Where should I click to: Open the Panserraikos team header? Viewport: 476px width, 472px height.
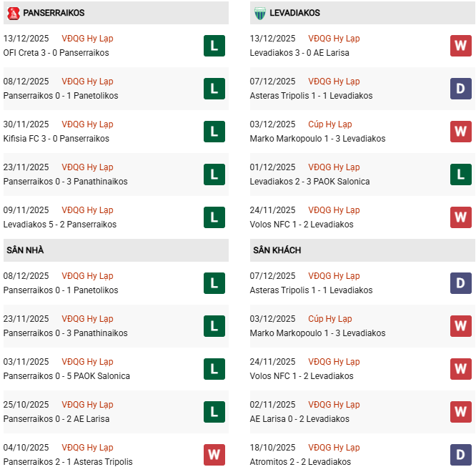[x=54, y=13]
